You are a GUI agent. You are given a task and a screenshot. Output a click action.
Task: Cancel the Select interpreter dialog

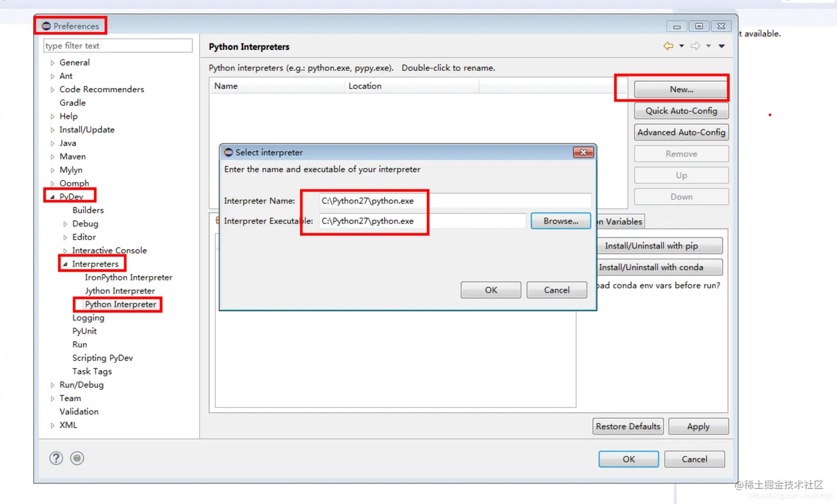557,290
